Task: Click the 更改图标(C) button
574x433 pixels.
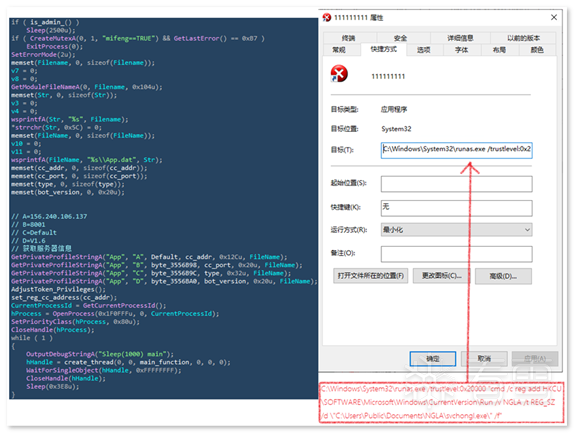Action: coord(441,276)
